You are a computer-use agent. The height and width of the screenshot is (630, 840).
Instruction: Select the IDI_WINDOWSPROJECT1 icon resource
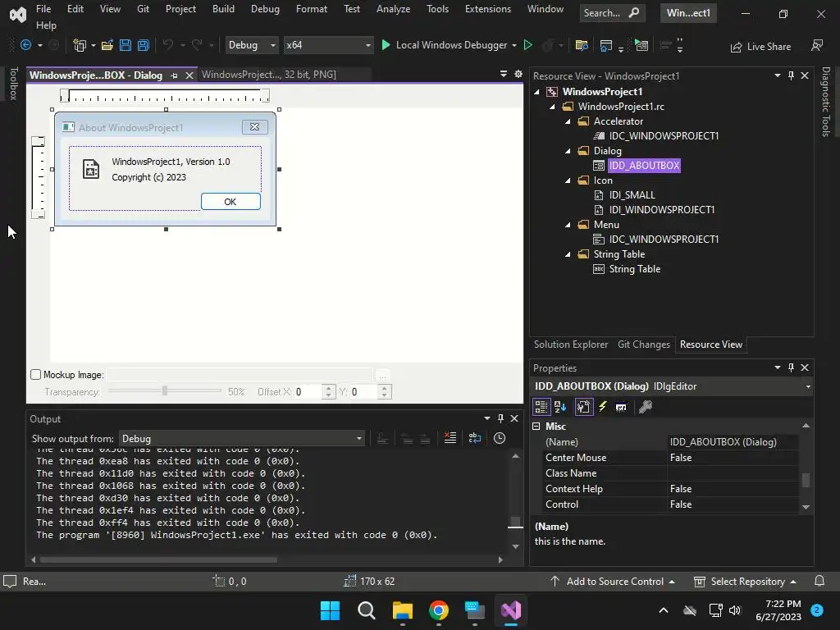click(x=662, y=210)
